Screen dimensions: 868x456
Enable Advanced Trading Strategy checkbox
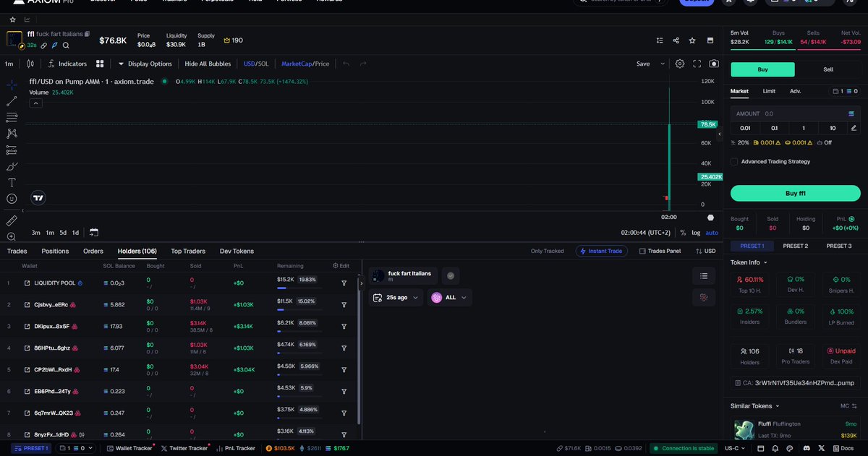pyautogui.click(x=734, y=162)
